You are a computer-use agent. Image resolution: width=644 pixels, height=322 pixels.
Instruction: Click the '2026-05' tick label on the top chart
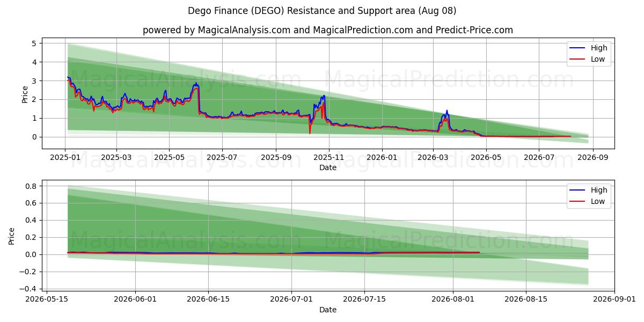pyautogui.click(x=486, y=157)
